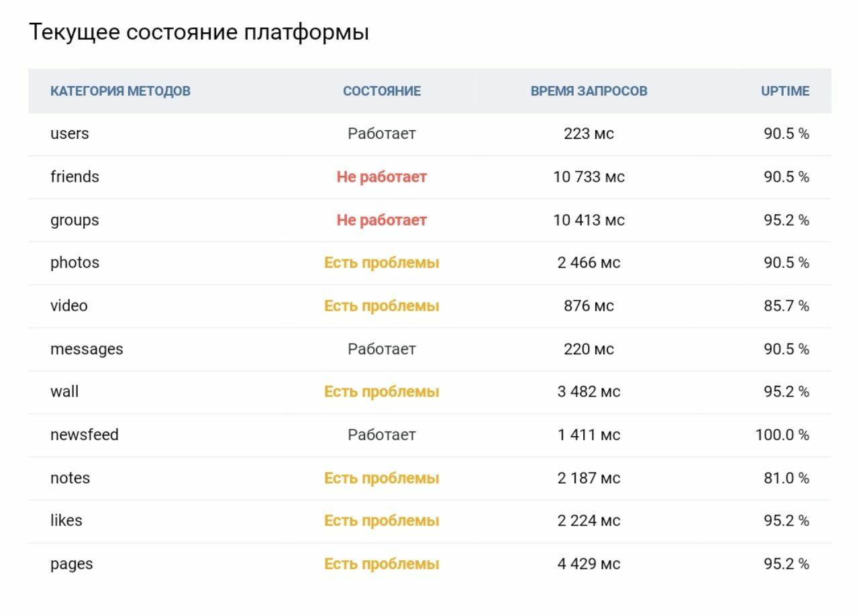This screenshot has width=859, height=616.
Task: Click the 'Uptime' column header
Action: coord(785,91)
